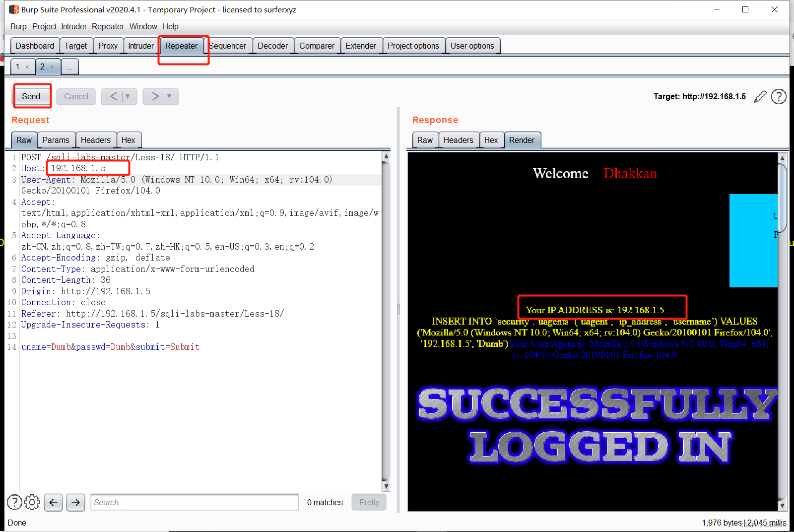This screenshot has height=532, width=794.
Task: Open the Comparer tab
Action: pyautogui.click(x=317, y=46)
